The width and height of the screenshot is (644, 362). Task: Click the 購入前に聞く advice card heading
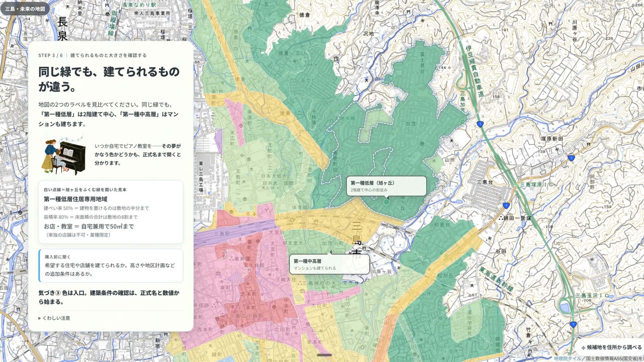pyautogui.click(x=58, y=257)
